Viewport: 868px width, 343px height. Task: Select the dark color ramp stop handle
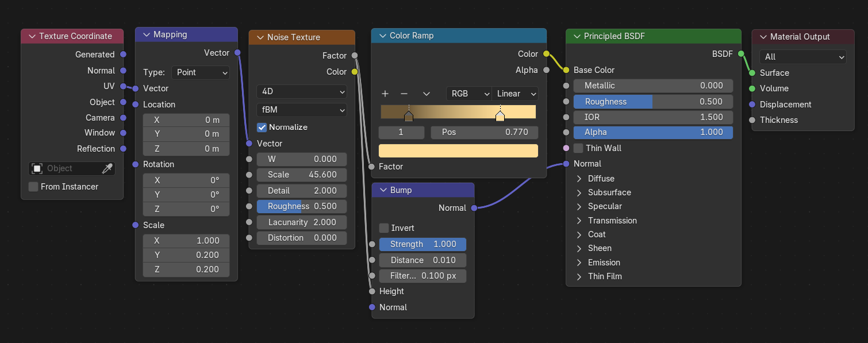tap(409, 116)
